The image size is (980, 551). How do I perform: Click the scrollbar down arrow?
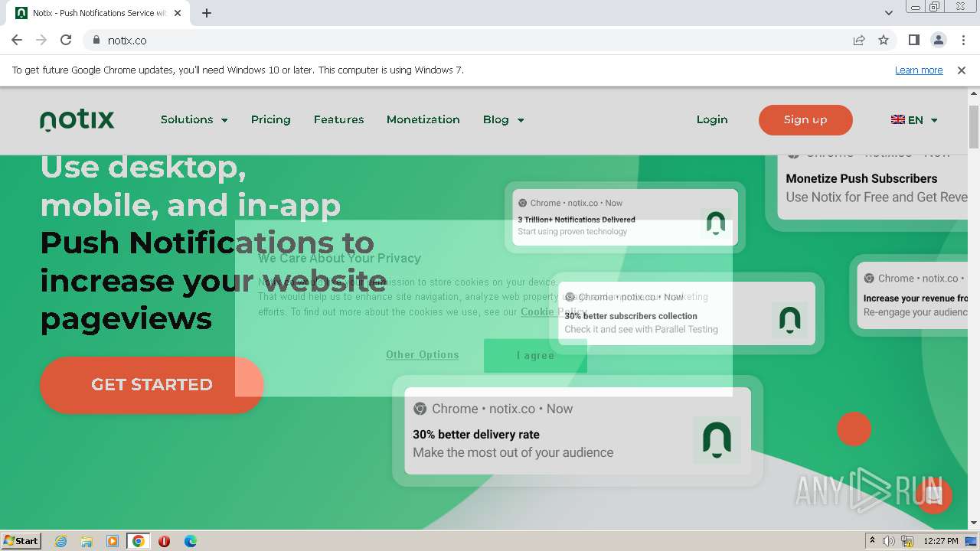coord(973,523)
